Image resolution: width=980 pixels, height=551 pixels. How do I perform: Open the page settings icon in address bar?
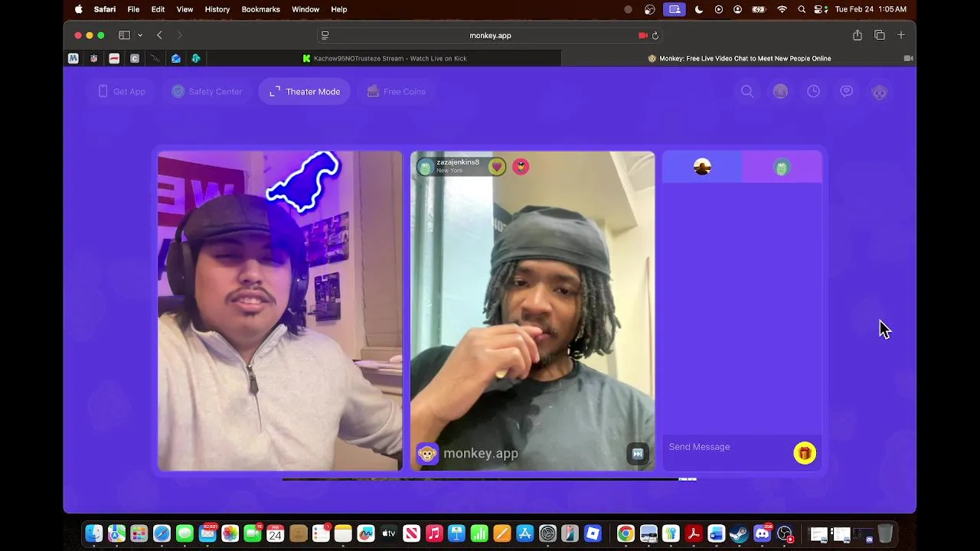coord(325,35)
